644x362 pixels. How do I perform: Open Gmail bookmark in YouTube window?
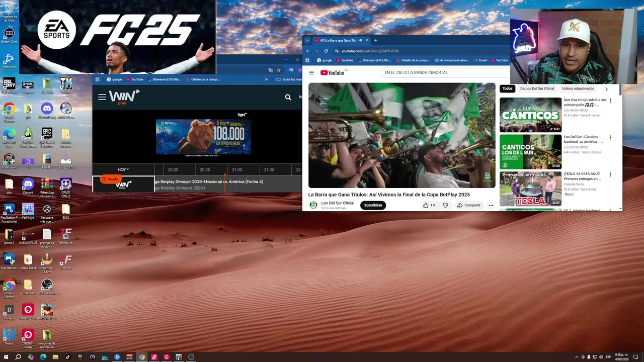tap(480, 60)
